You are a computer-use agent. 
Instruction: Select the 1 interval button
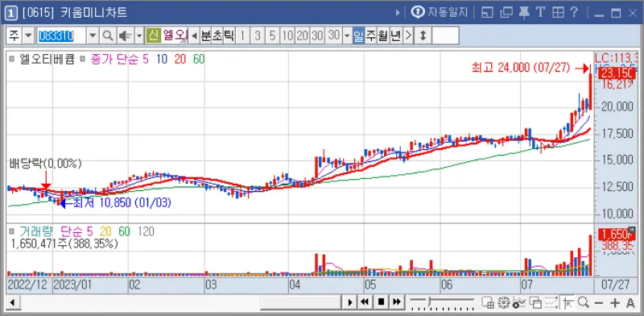click(243, 35)
